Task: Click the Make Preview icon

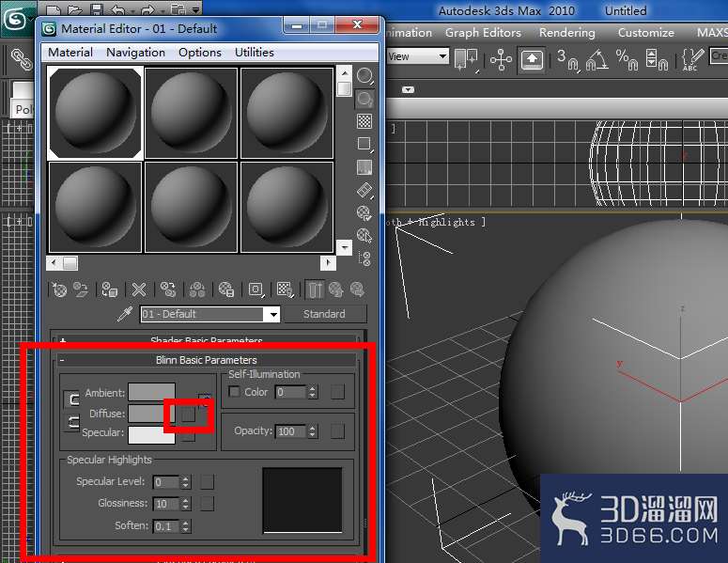Action: click(364, 190)
